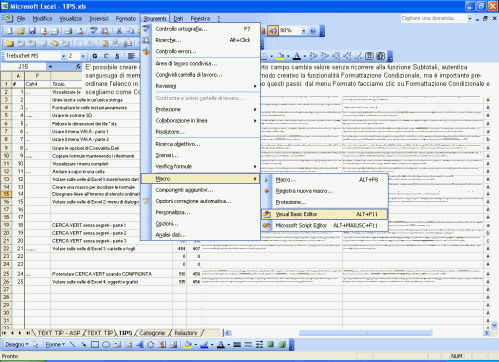Open the Trebuchet MS font dropdown
499x362 pixels.
tap(63, 56)
